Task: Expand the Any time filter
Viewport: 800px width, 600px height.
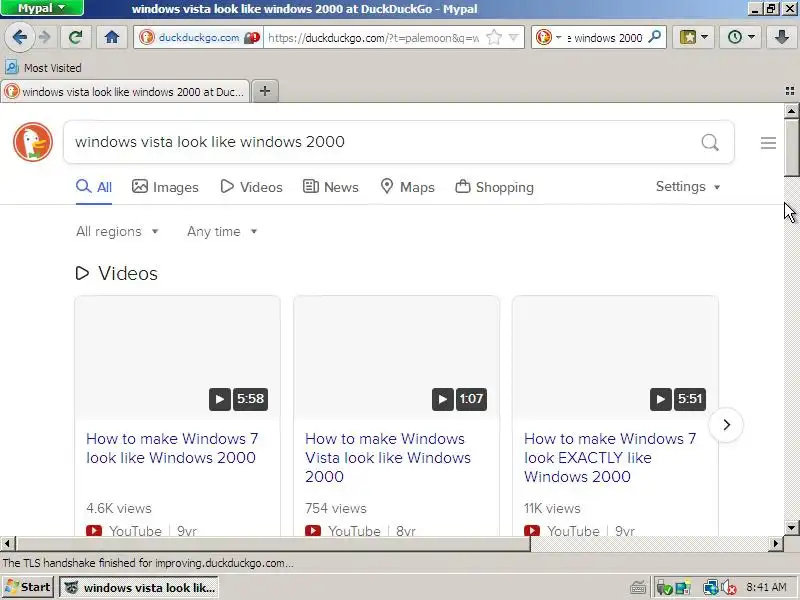Action: tap(222, 232)
